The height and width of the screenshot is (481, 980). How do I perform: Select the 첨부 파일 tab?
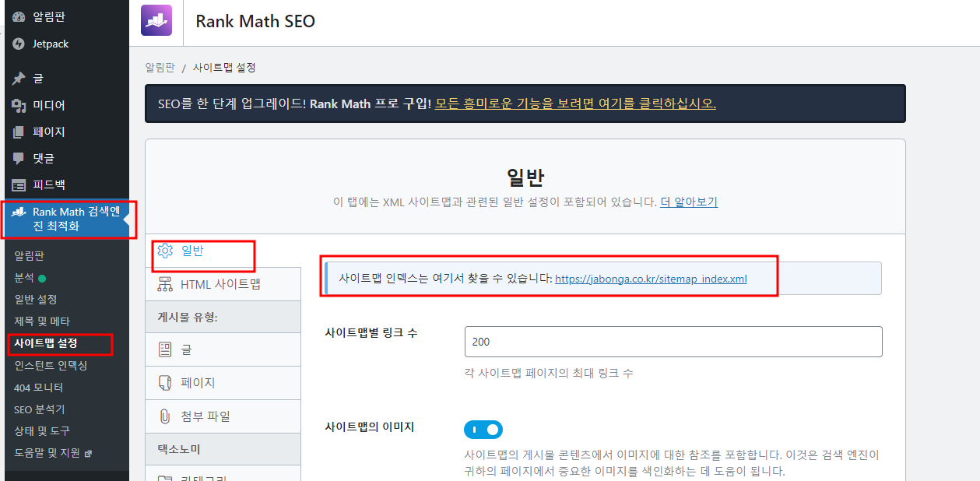pyautogui.click(x=223, y=416)
